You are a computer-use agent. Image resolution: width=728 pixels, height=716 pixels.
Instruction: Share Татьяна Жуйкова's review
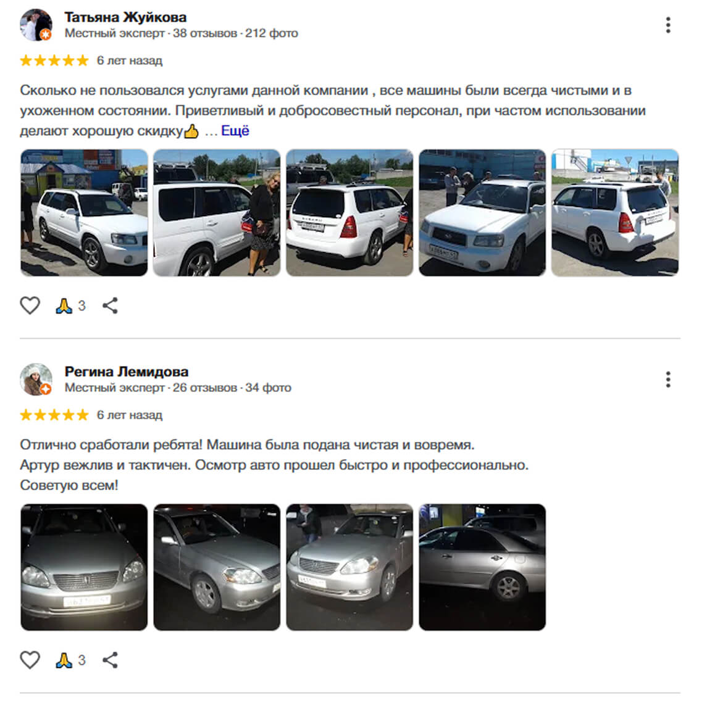point(110,306)
